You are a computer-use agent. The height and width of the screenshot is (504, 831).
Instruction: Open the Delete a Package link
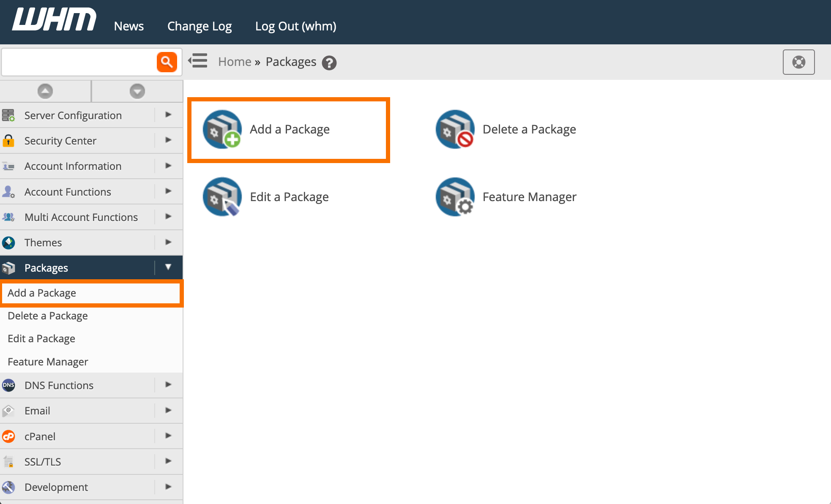point(529,129)
